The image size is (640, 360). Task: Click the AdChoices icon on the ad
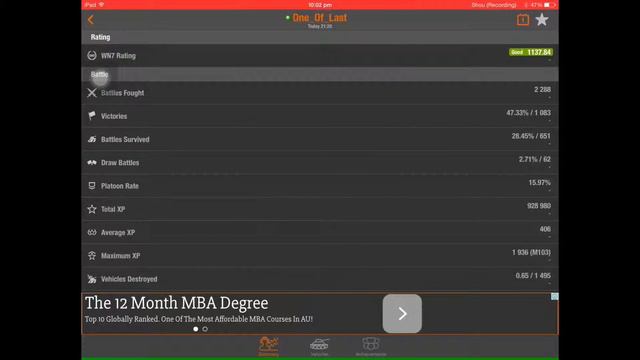555,297
